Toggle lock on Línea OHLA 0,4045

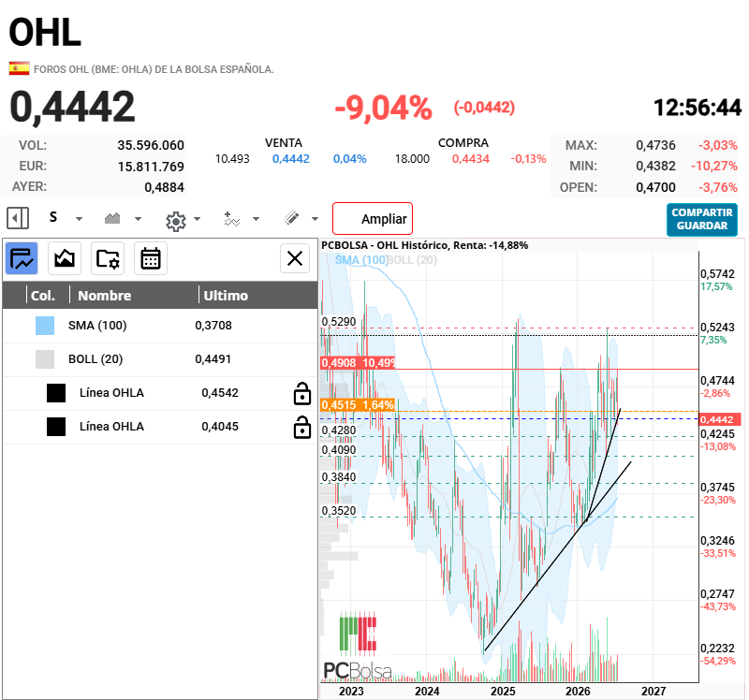click(301, 427)
